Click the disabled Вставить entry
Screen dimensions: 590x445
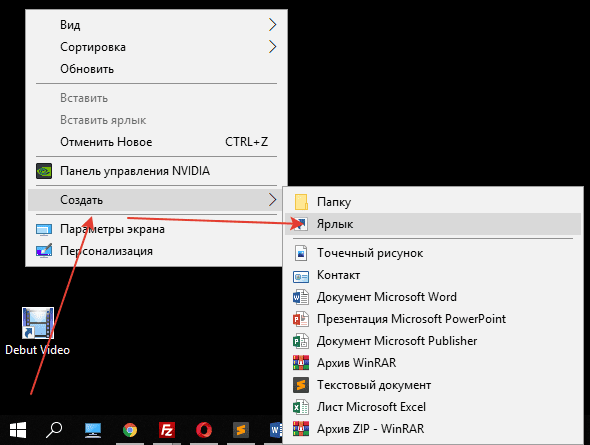pos(155,98)
